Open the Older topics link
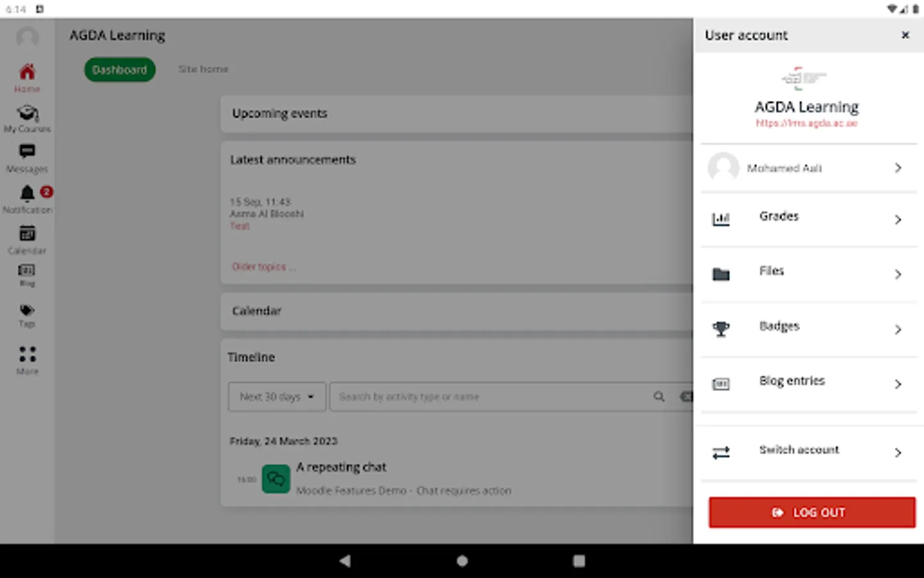Viewport: 924px width, 578px height. coord(264,267)
